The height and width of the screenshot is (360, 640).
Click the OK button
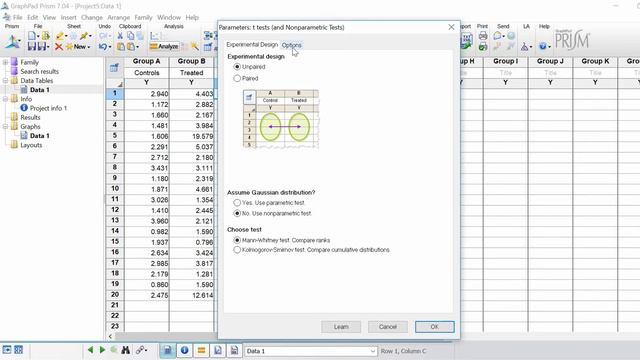coord(434,327)
